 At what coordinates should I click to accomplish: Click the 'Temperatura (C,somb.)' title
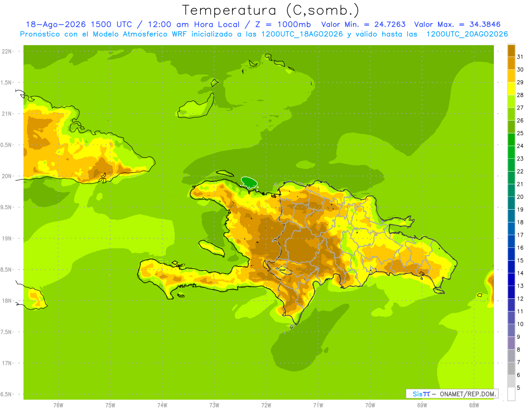(270, 10)
